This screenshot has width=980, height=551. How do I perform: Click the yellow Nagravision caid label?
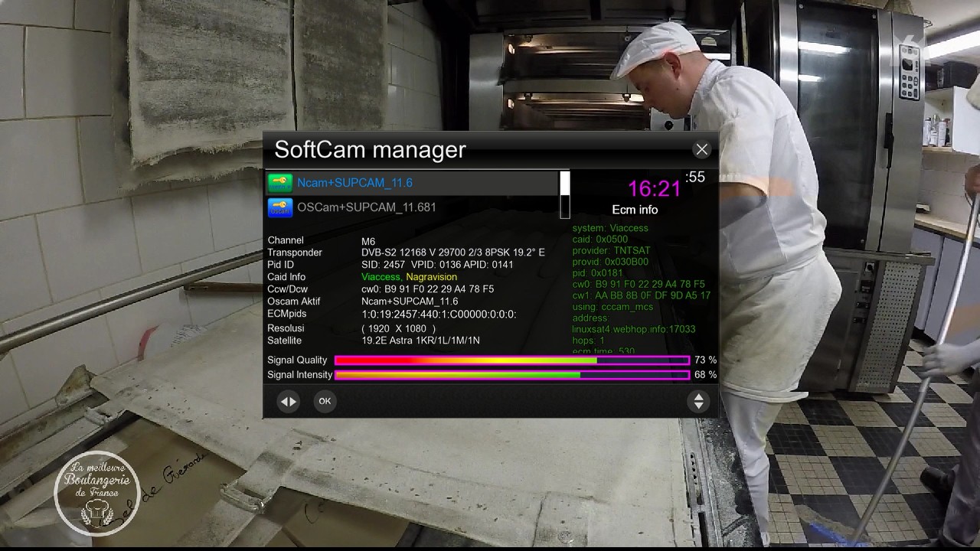(432, 277)
